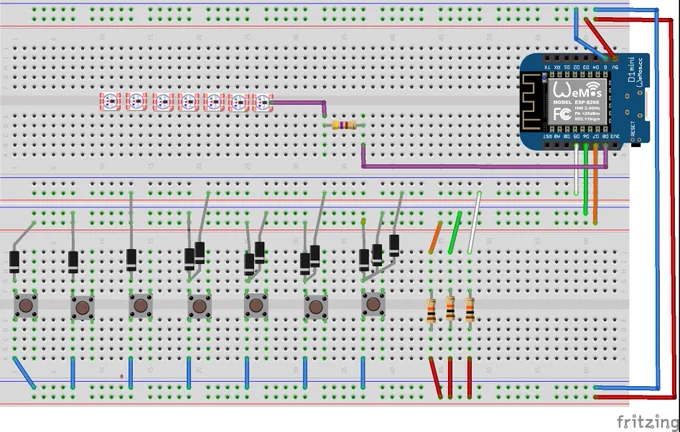Select the middle (fourth) RGB LED
680x432 pixels.
[189, 102]
